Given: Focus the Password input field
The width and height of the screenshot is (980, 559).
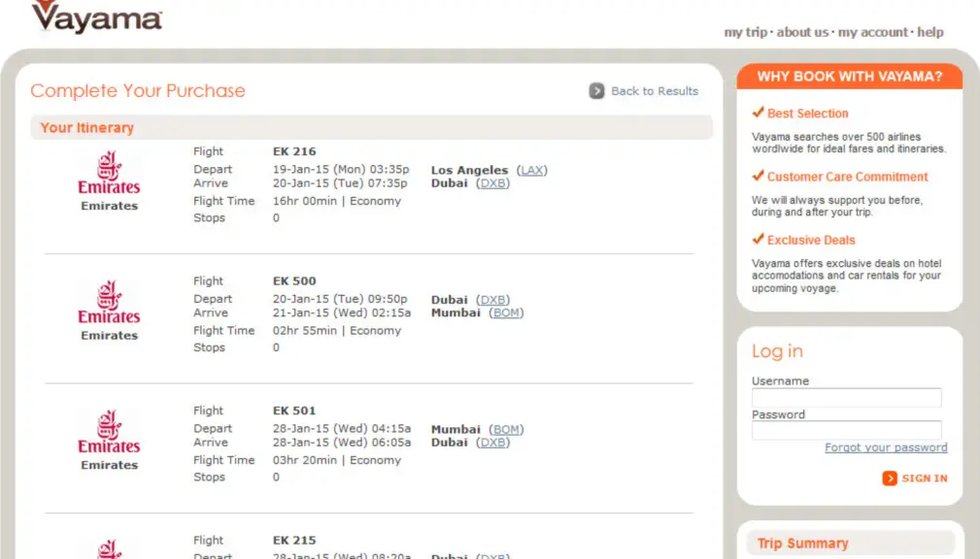Looking at the screenshot, I should [846, 430].
